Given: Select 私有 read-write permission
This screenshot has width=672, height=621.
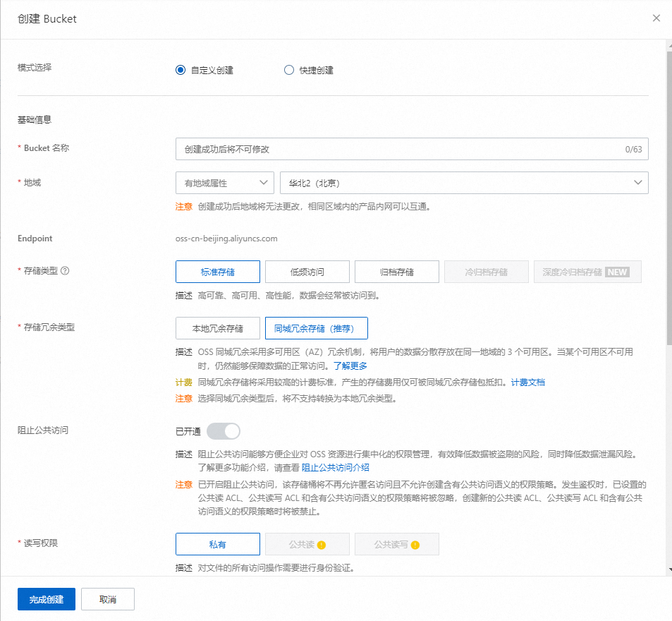Looking at the screenshot, I should [218, 544].
